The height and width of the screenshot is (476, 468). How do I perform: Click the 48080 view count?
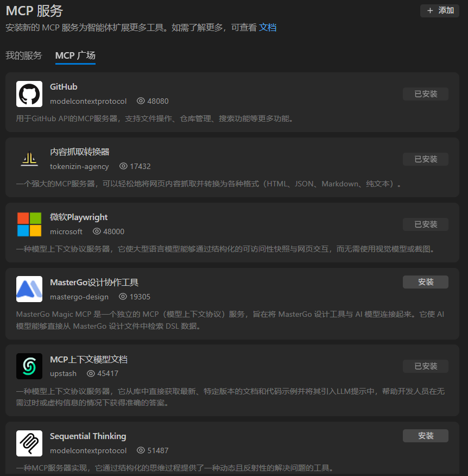(157, 101)
